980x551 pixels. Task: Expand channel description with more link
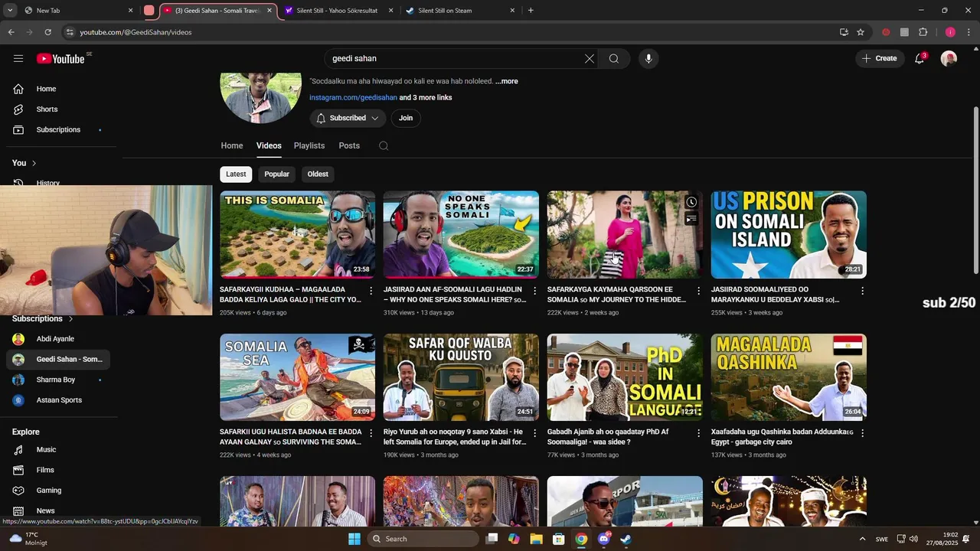[x=507, y=81]
